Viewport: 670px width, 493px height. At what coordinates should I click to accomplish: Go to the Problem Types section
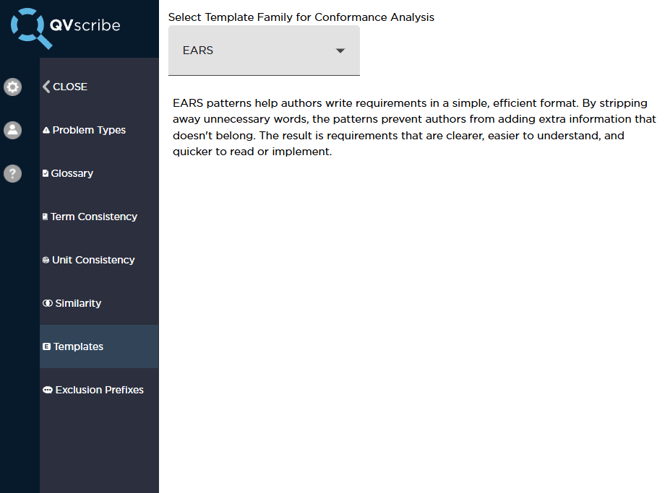point(89,130)
